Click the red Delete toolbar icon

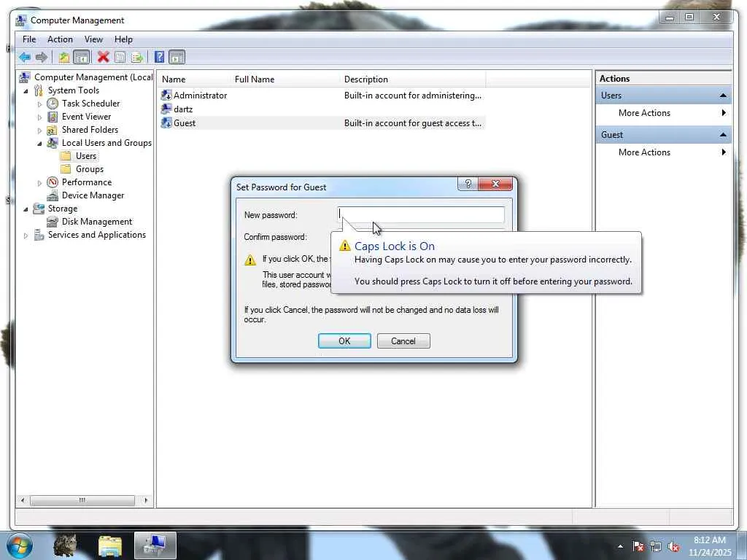(103, 57)
